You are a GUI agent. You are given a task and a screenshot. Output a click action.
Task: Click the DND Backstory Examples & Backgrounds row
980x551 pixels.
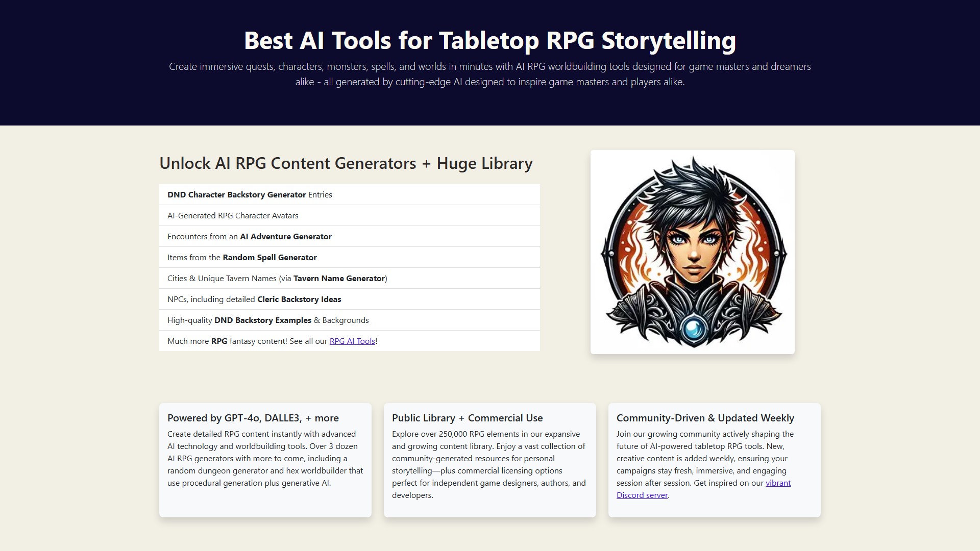click(350, 320)
